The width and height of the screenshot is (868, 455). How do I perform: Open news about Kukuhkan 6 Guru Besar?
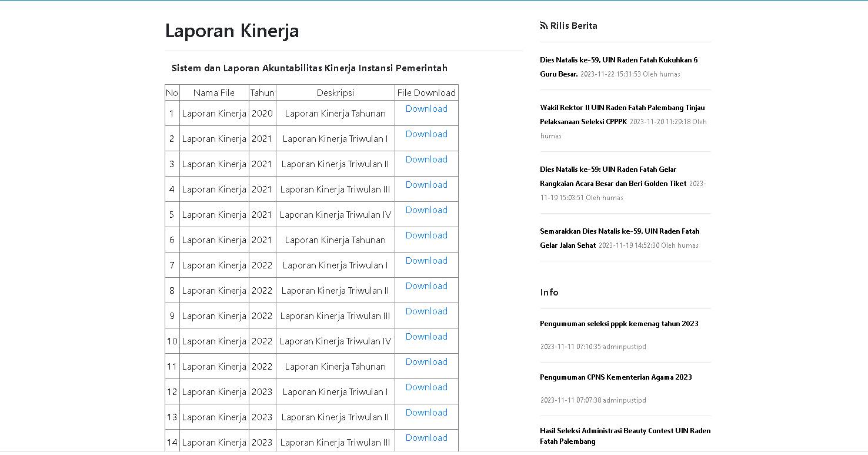pyautogui.click(x=618, y=60)
